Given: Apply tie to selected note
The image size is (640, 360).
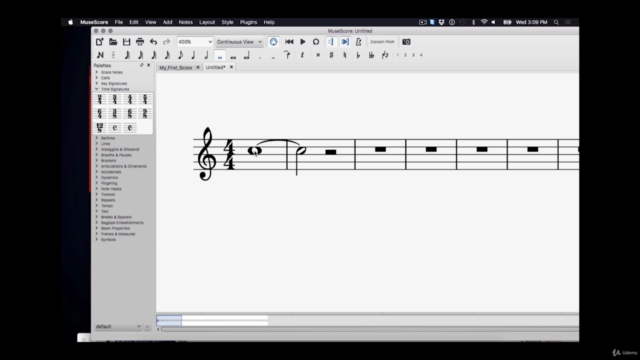Looking at the screenshot, I should 287,55.
